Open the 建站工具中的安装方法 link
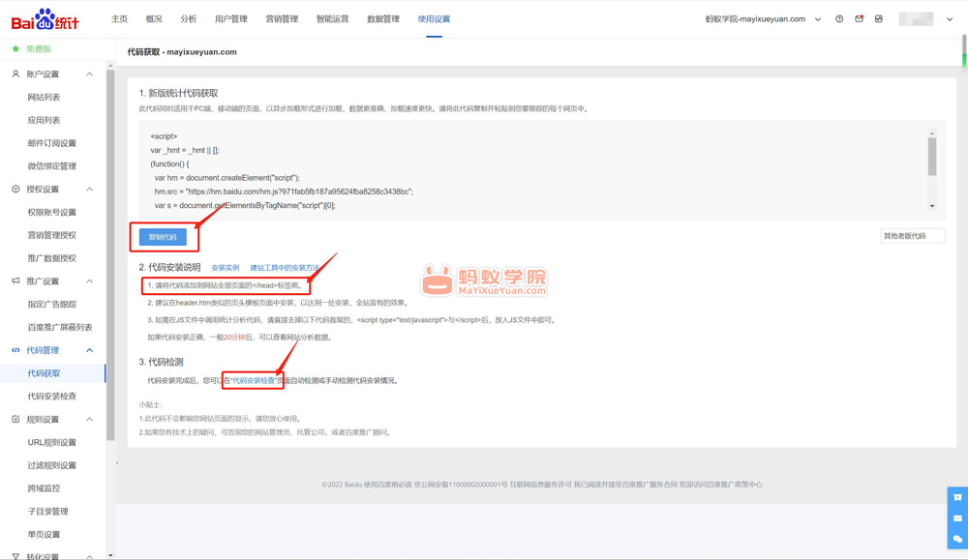The height and width of the screenshot is (560, 968). pos(285,268)
